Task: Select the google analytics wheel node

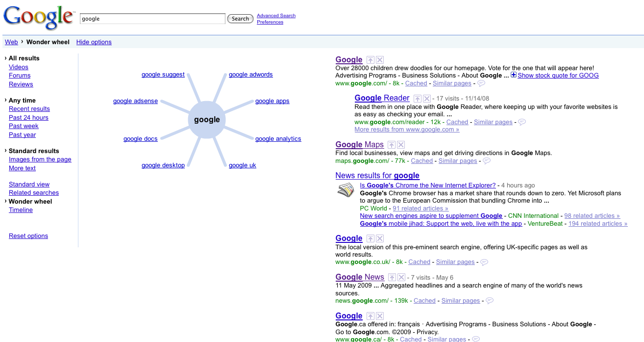Action: (x=278, y=139)
